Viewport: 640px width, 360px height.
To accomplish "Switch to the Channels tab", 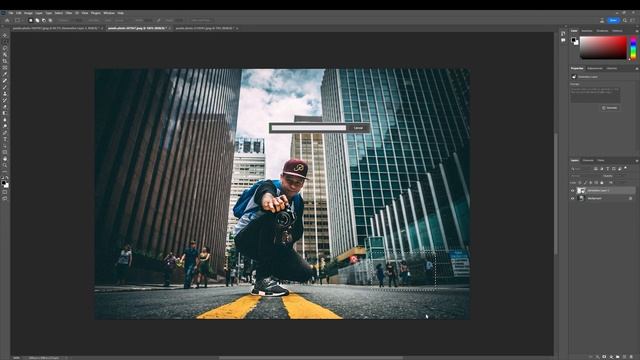I will coord(588,160).
